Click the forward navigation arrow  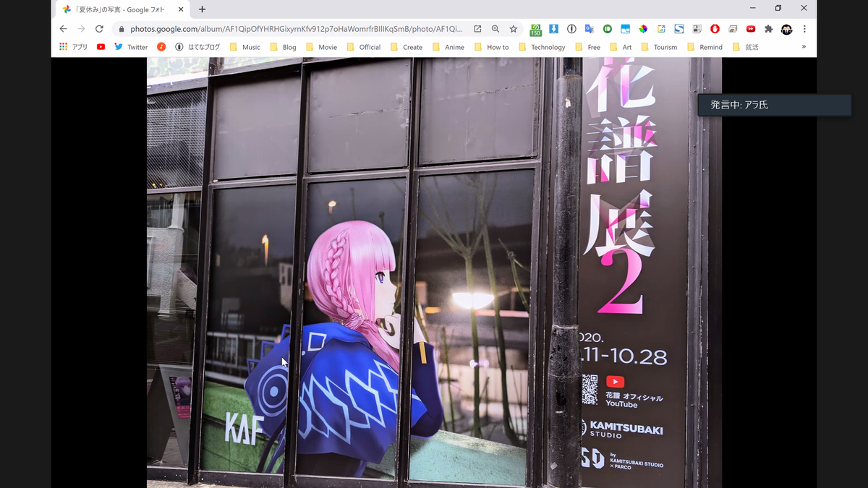click(x=81, y=29)
